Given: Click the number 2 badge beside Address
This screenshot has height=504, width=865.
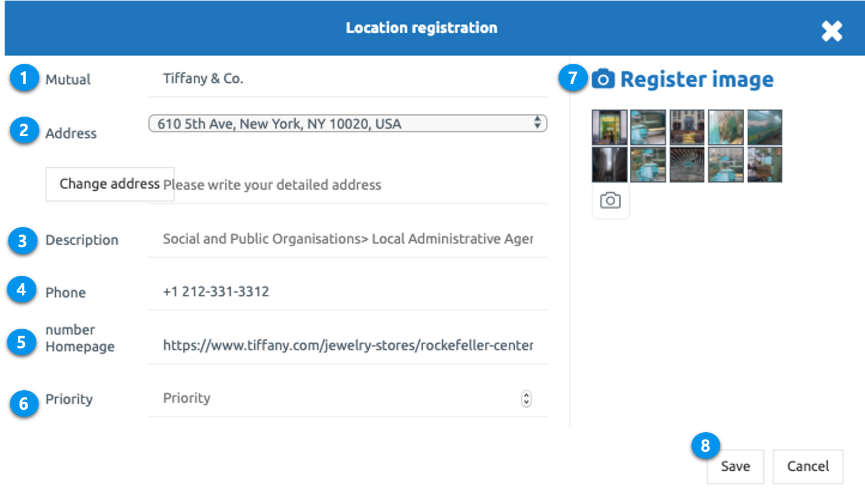Looking at the screenshot, I should pyautogui.click(x=24, y=130).
